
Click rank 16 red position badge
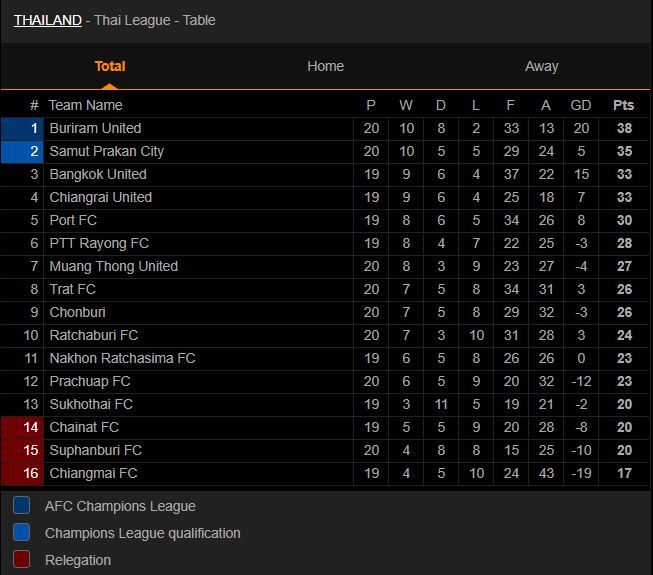coord(21,473)
